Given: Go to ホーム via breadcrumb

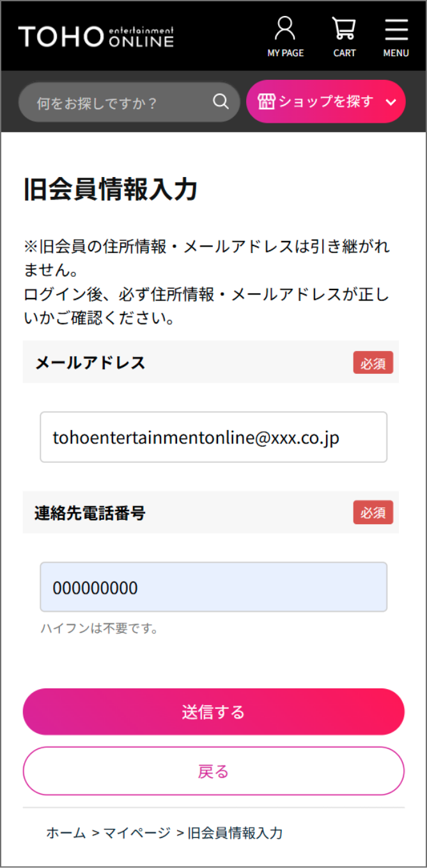Looking at the screenshot, I should pyautogui.click(x=66, y=833).
